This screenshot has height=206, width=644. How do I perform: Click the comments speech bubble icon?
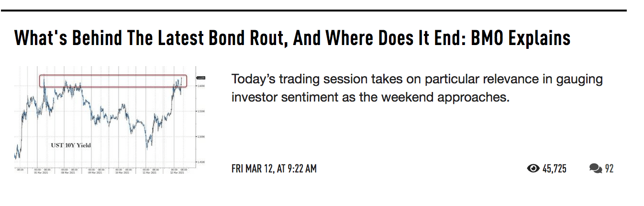(x=596, y=168)
